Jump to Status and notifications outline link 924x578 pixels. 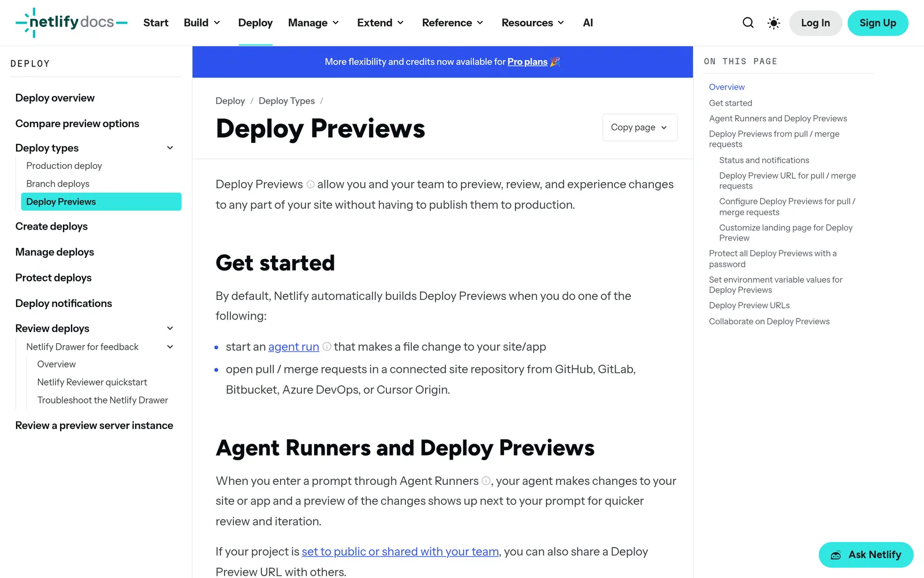tap(764, 160)
